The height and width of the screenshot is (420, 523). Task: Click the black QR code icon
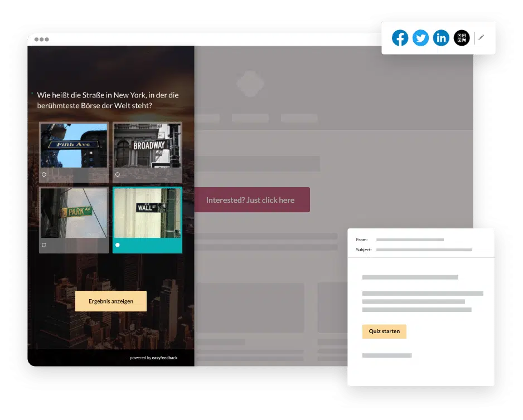[x=462, y=38]
